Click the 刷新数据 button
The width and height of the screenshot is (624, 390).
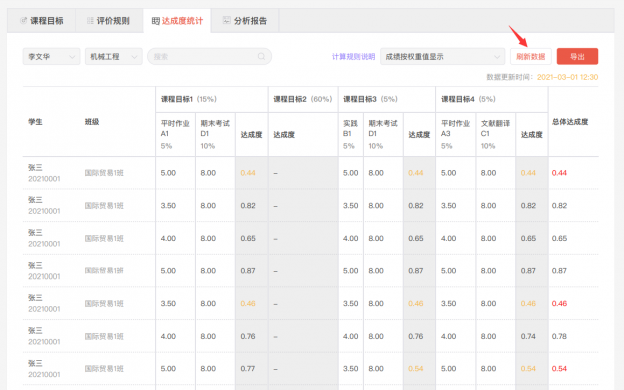coord(530,57)
